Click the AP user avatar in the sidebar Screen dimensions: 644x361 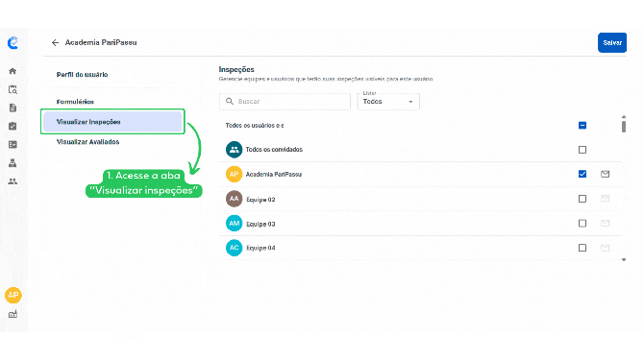pyautogui.click(x=13, y=295)
